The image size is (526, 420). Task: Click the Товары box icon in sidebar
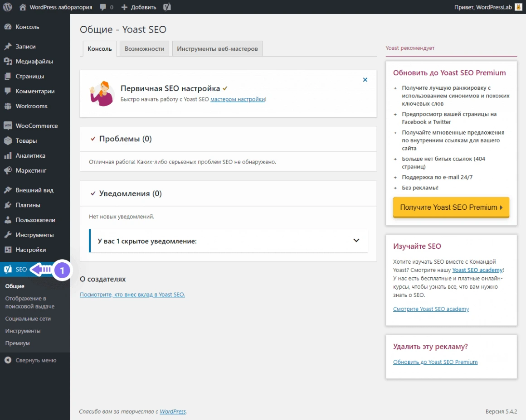coord(8,140)
